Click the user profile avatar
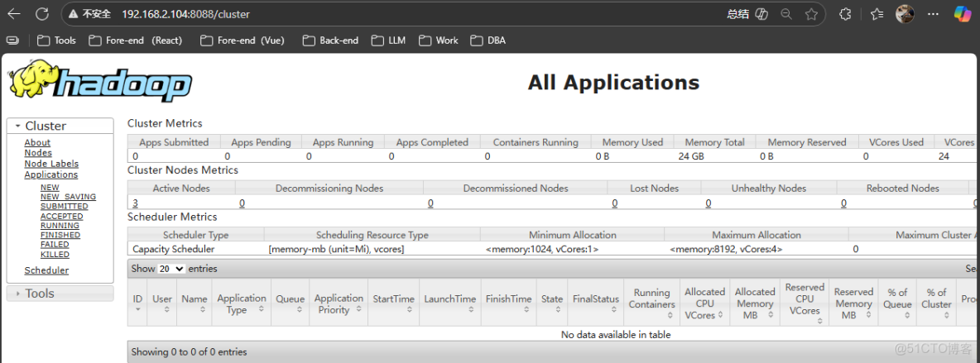 pyautogui.click(x=905, y=14)
